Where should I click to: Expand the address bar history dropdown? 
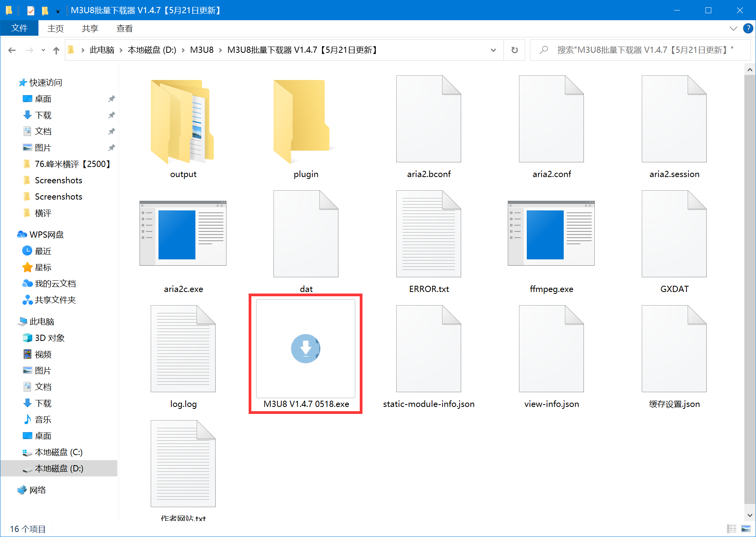tap(493, 50)
